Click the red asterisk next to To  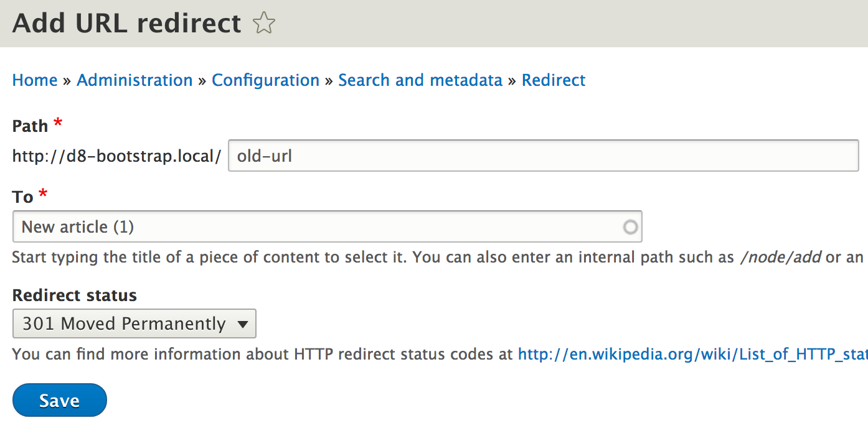pyautogui.click(x=43, y=195)
